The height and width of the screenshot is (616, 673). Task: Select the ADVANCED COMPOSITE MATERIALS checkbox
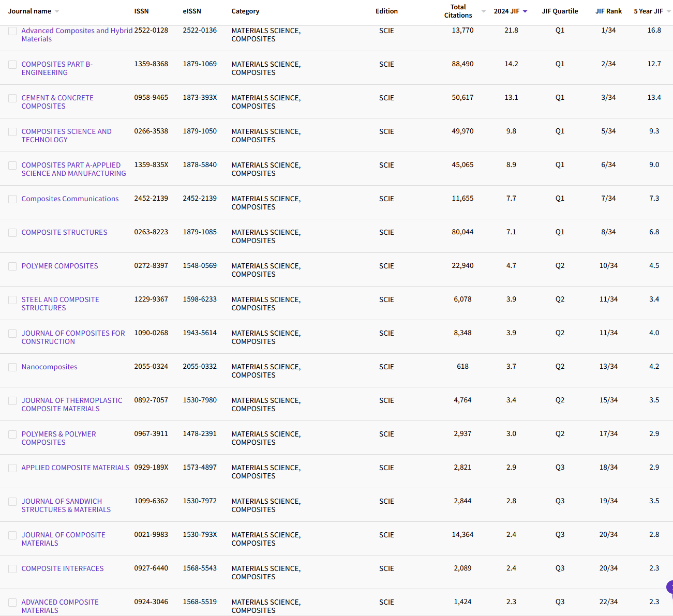pos(12,603)
